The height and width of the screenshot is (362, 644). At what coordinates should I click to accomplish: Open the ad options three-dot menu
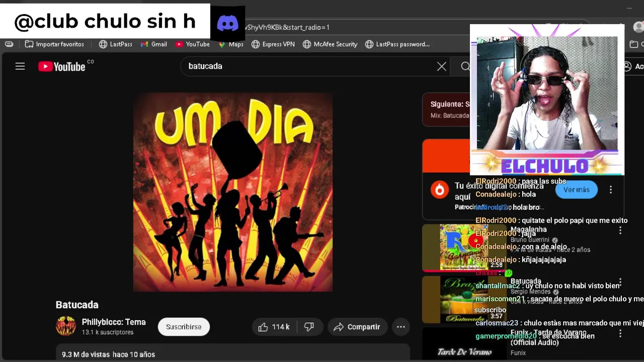tap(611, 190)
